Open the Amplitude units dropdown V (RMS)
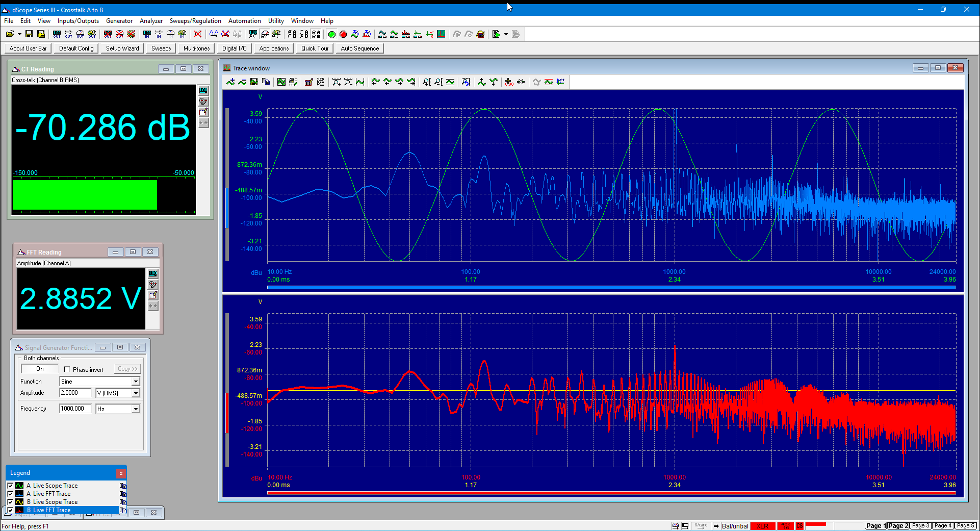 click(x=136, y=393)
